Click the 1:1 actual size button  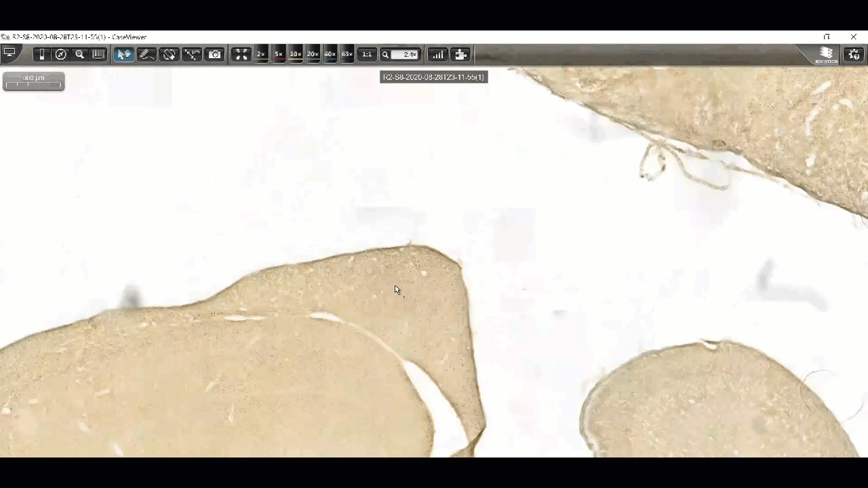[367, 54]
